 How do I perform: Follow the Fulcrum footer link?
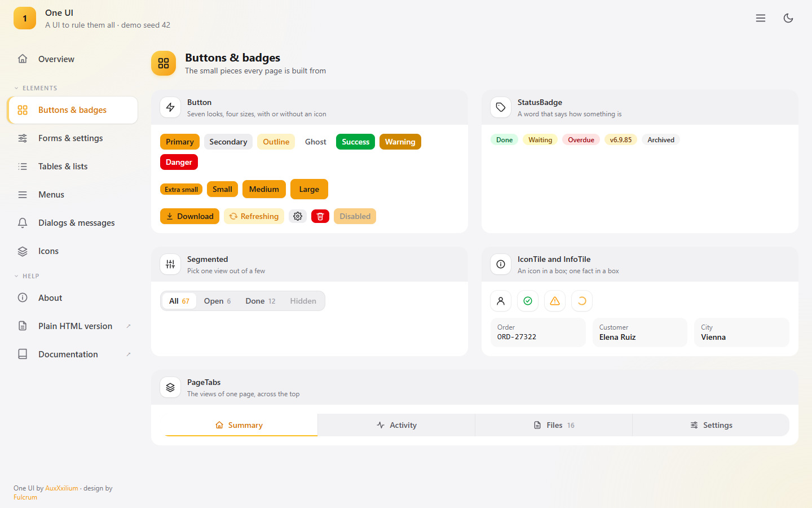[25, 497]
